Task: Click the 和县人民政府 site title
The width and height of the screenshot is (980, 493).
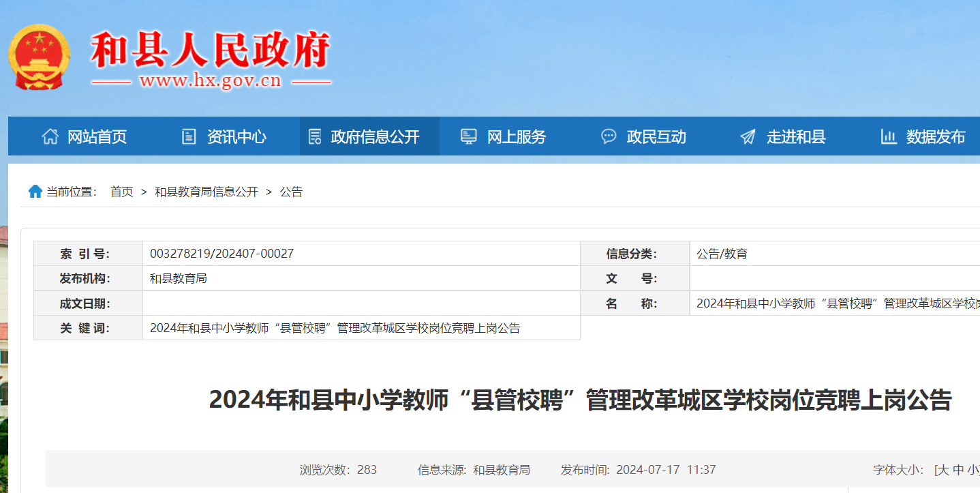Action: tap(211, 49)
